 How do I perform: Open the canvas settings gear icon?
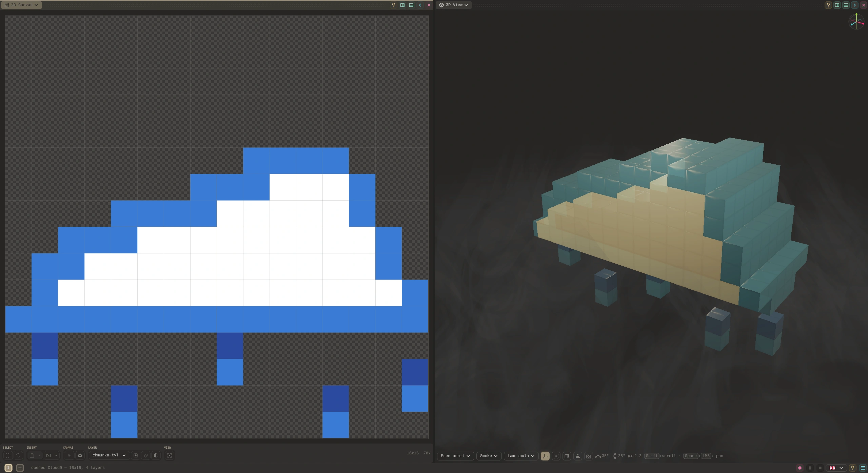[80, 455]
